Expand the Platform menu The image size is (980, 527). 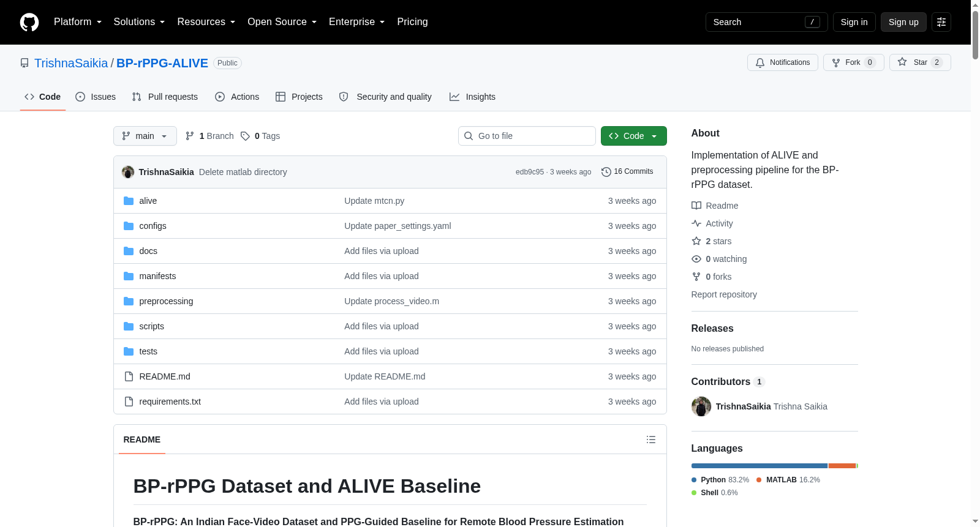coord(78,22)
